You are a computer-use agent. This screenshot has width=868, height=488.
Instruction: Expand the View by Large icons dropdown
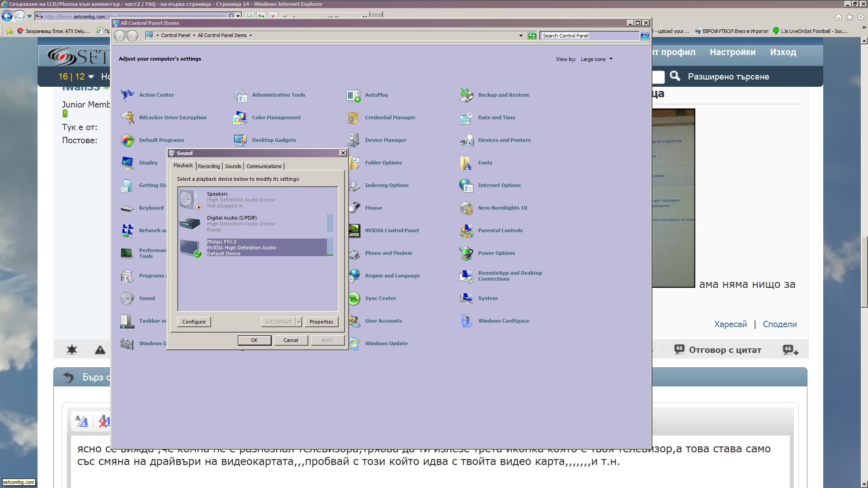pyautogui.click(x=597, y=59)
